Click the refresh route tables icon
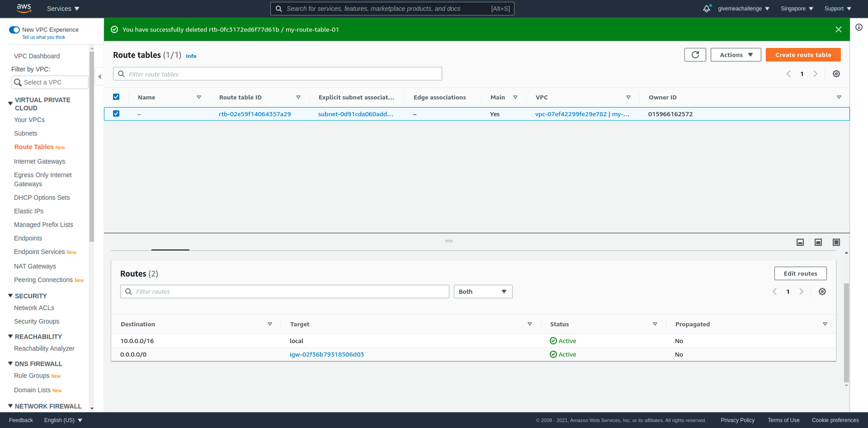868x428 pixels. [x=695, y=55]
